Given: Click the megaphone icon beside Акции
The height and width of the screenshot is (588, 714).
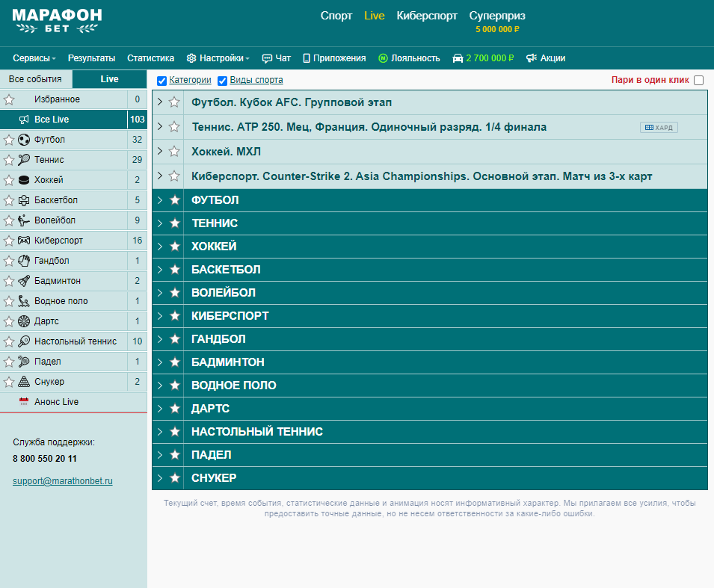Looking at the screenshot, I should tap(532, 58).
